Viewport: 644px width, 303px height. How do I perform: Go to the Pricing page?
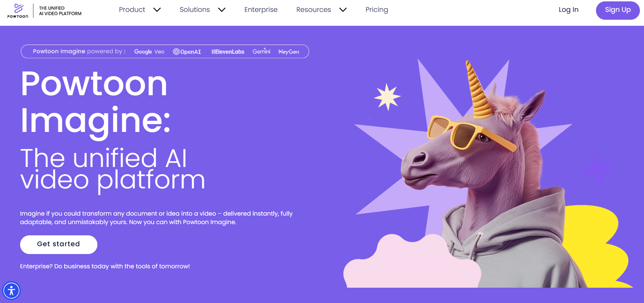tap(377, 10)
